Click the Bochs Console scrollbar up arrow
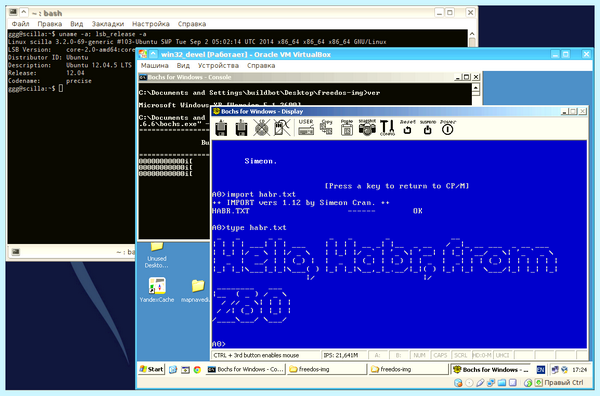 pyautogui.click(x=476, y=88)
